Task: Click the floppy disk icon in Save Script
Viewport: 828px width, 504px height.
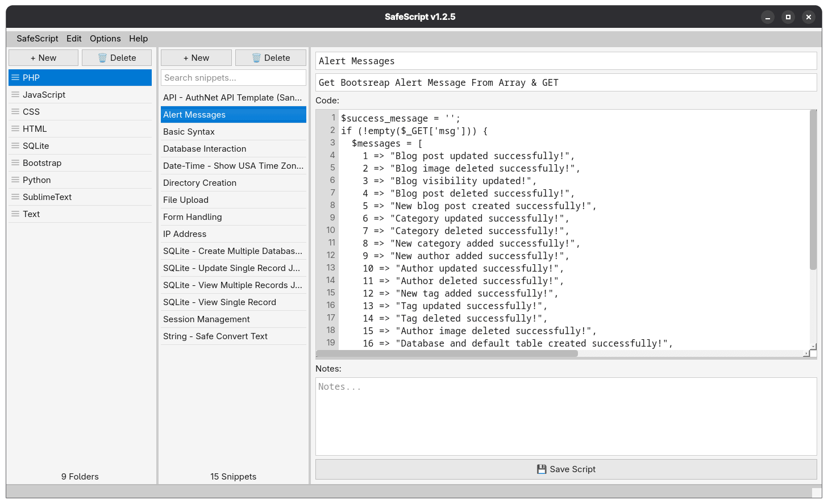Action: (541, 469)
